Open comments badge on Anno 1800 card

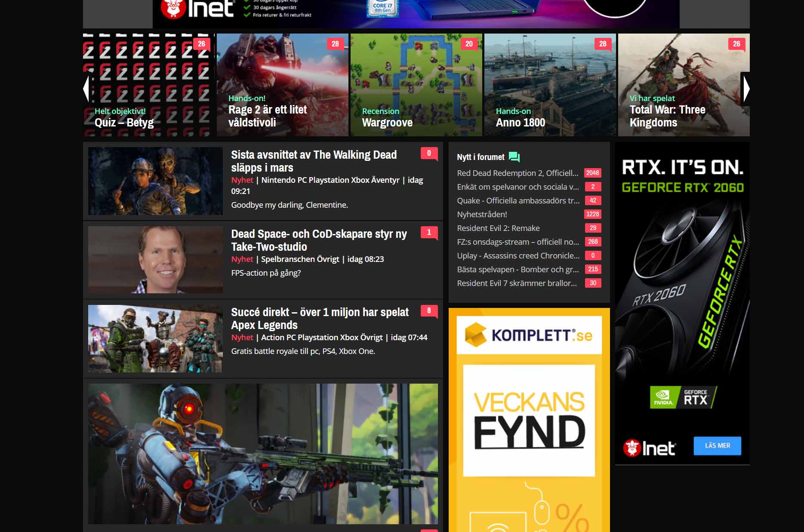tap(603, 44)
